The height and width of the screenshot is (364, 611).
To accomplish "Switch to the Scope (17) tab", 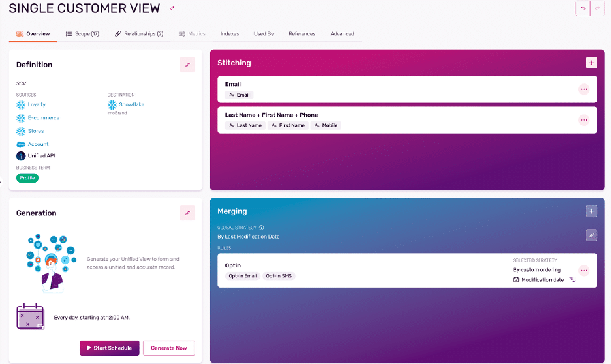I will point(82,34).
